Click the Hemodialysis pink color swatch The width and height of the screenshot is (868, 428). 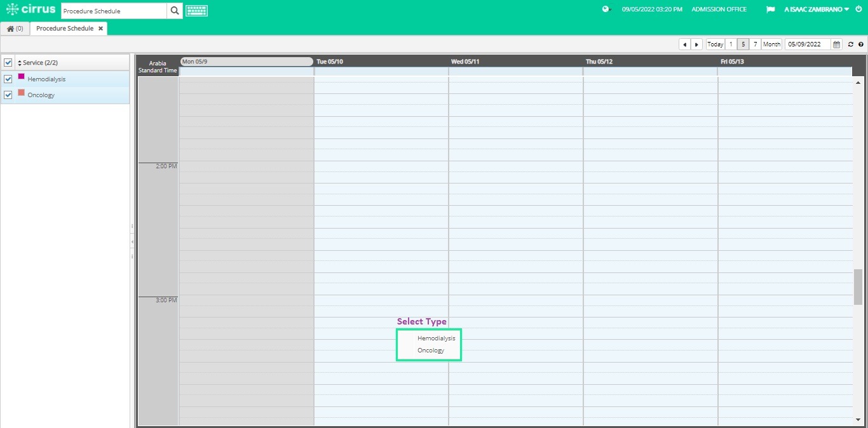(21, 77)
